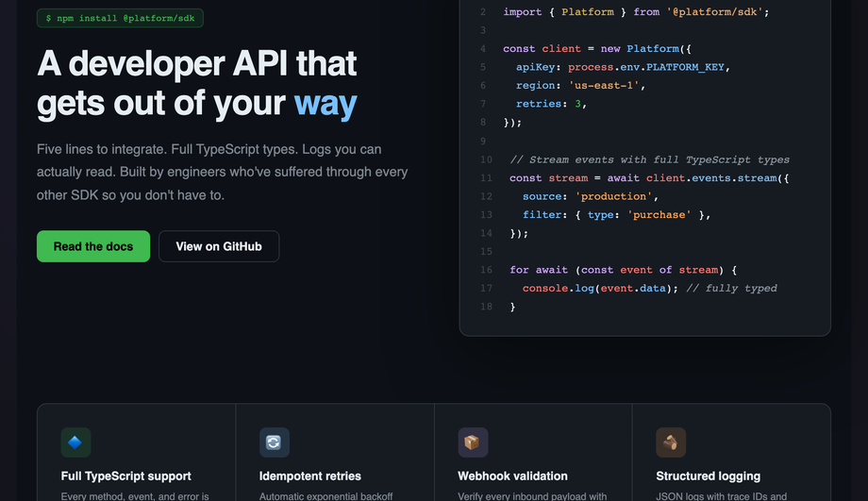
Task: Click the '// fully typed' comment
Action: [731, 288]
